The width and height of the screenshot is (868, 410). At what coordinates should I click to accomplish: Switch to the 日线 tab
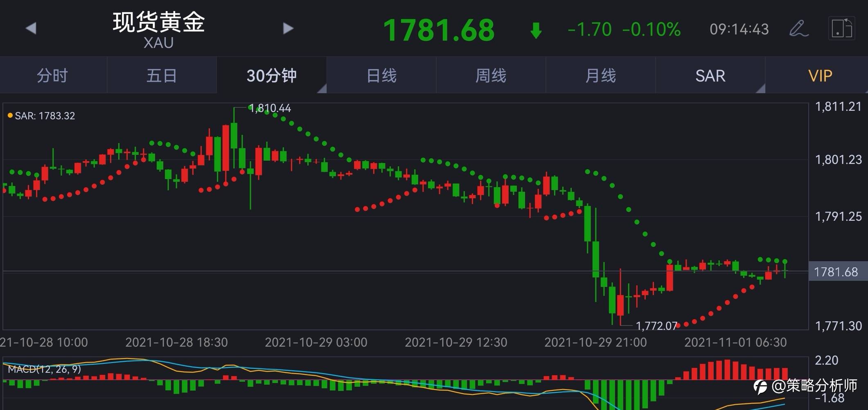pyautogui.click(x=381, y=75)
